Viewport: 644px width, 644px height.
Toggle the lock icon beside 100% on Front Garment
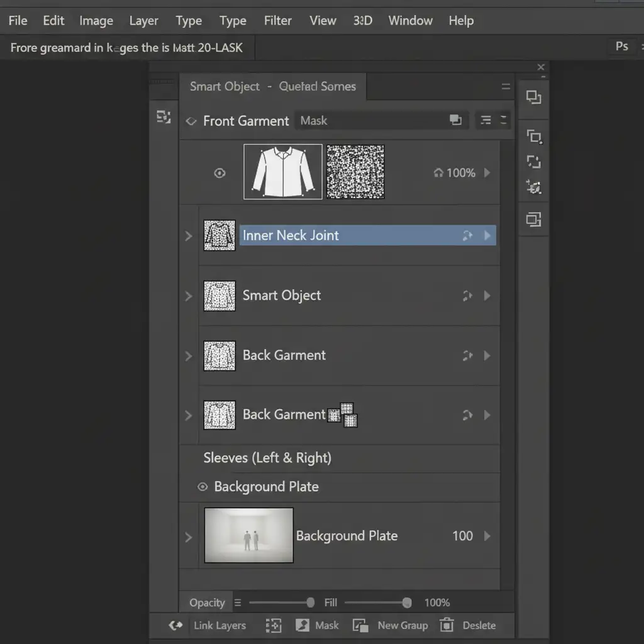pyautogui.click(x=438, y=173)
